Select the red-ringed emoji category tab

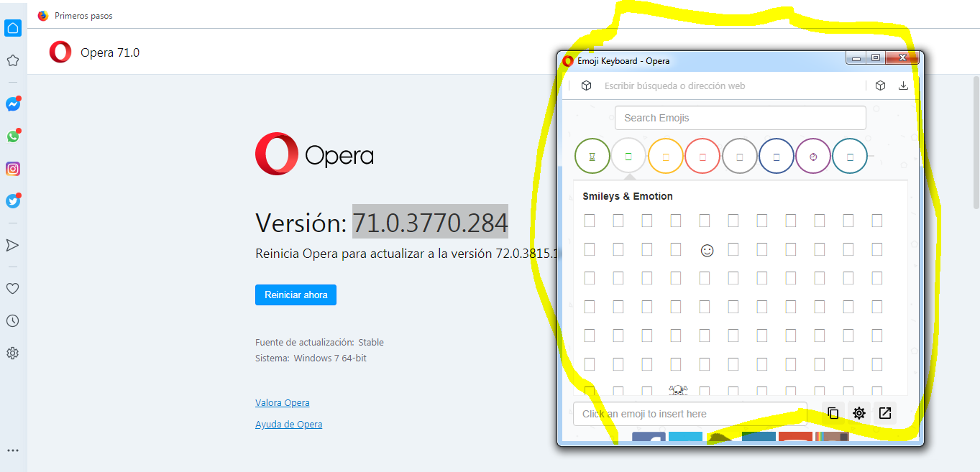[702, 156]
